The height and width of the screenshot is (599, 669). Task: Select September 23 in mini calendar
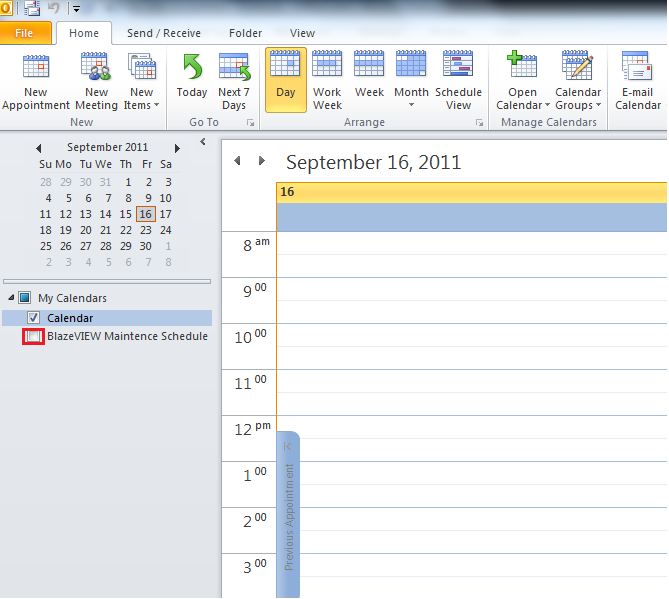145,230
